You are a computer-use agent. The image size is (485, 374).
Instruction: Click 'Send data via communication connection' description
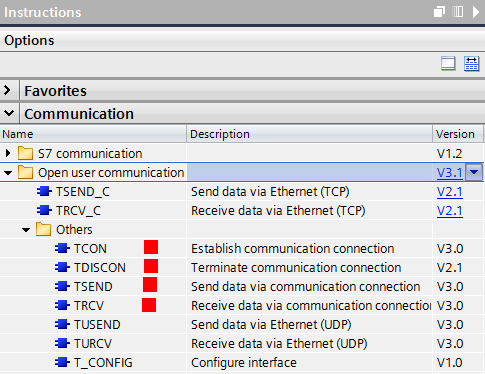point(305,287)
